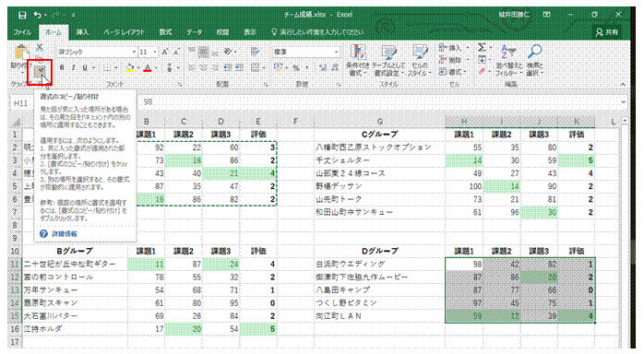Open Font dialog launcher arrow
Screen dimensions: 644x354
click(x=180, y=84)
